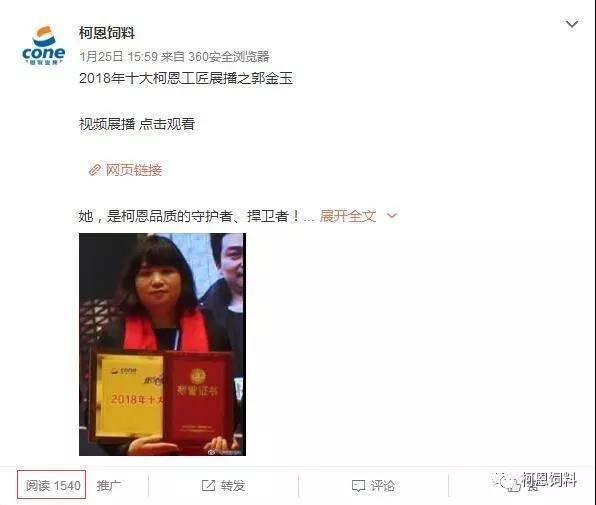The width and height of the screenshot is (596, 505).
Task: Expand full text via 展开全文
Action: coord(347,216)
